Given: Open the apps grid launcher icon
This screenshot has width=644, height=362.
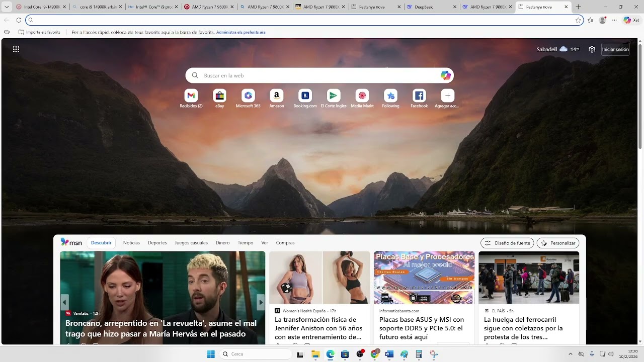Looking at the screenshot, I should coord(16,49).
